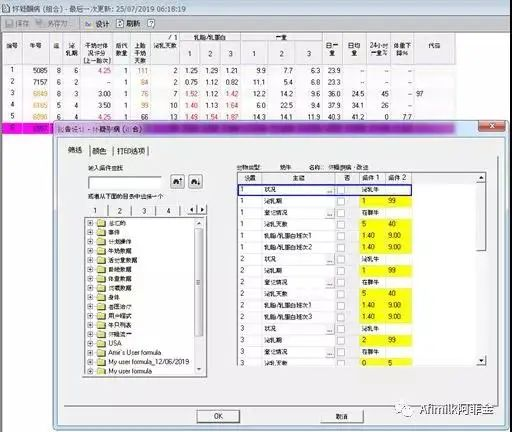The width and height of the screenshot is (512, 432).
Task: Switch to the 颜色 (Color) tab
Action: click(99, 151)
